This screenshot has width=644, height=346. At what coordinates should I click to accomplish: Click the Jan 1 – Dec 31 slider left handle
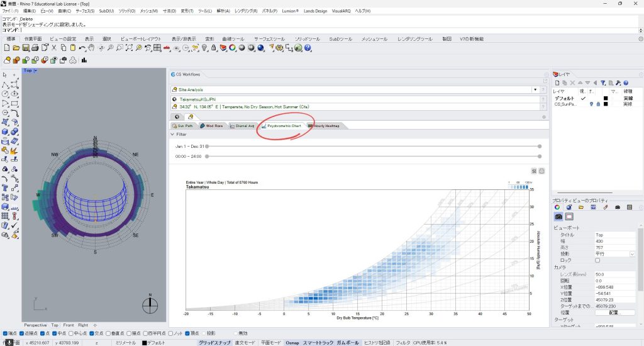point(206,146)
